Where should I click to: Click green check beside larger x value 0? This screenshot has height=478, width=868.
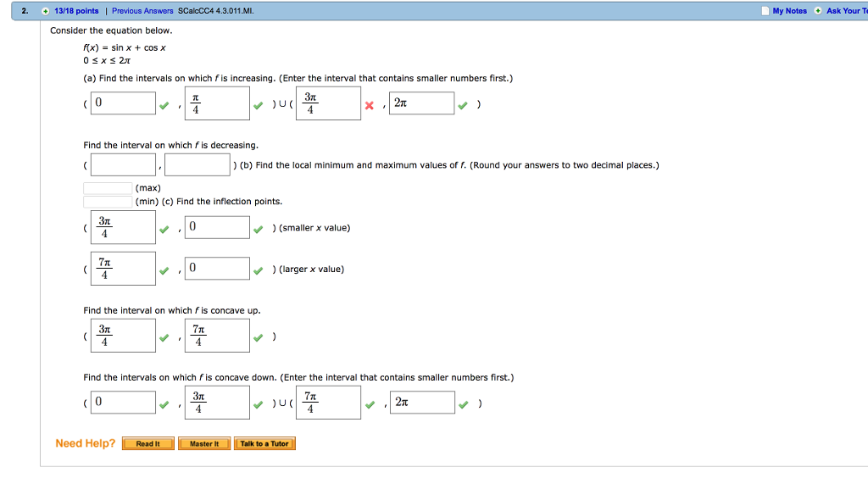tap(258, 270)
